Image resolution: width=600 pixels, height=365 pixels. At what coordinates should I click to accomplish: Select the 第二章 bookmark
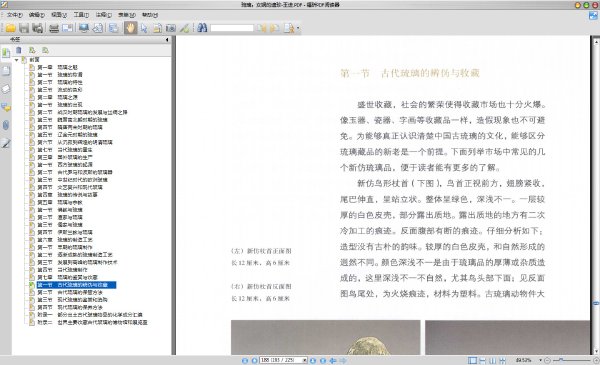(x=57, y=97)
